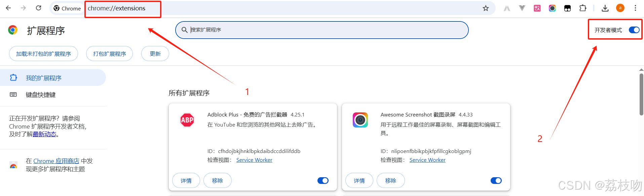644x196 pixels.
Task: Click the faded mountain-shaped extension icon
Action: tap(507, 8)
